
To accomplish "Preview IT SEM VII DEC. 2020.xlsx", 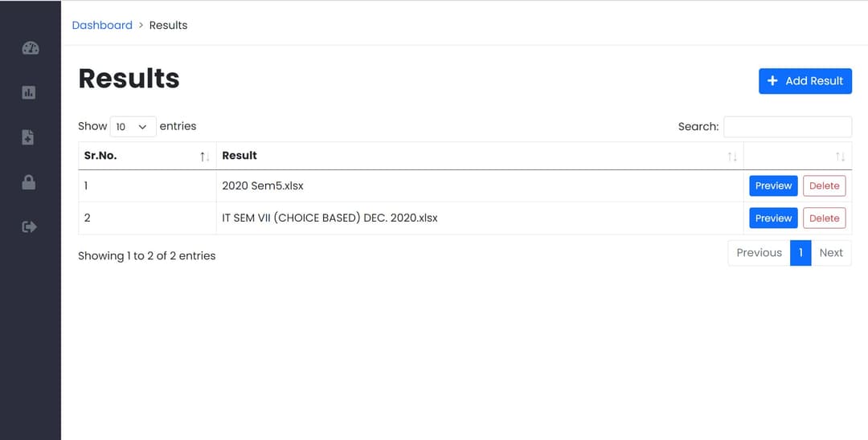I will [x=773, y=218].
